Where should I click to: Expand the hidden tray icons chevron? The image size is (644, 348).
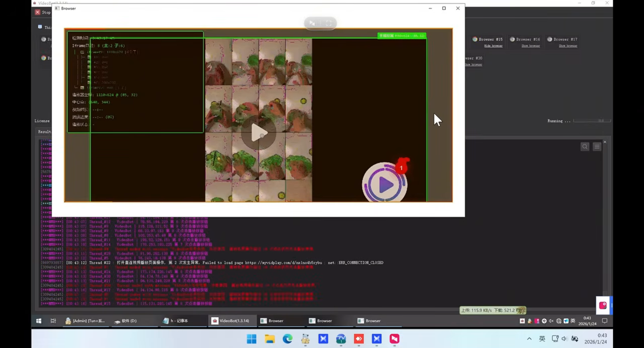529,339
